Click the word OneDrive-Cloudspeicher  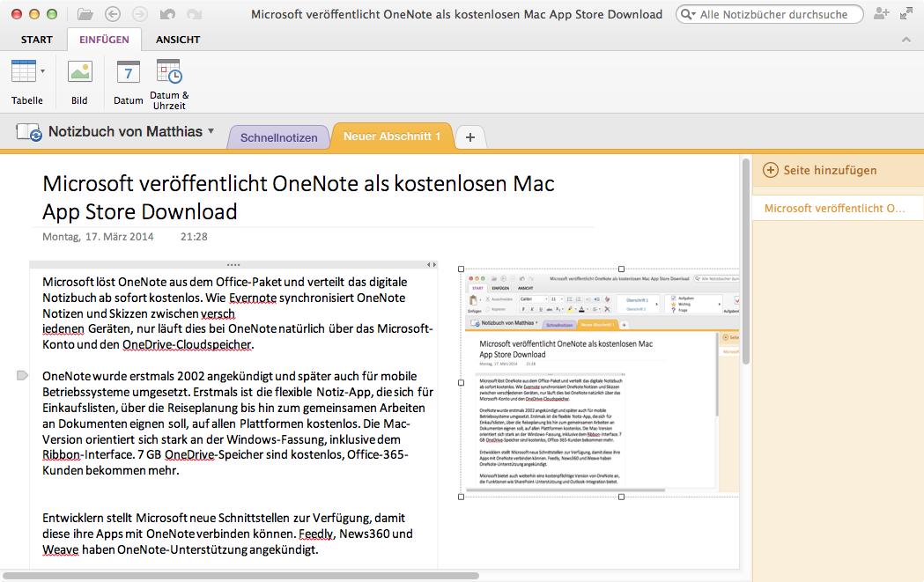pos(187,344)
